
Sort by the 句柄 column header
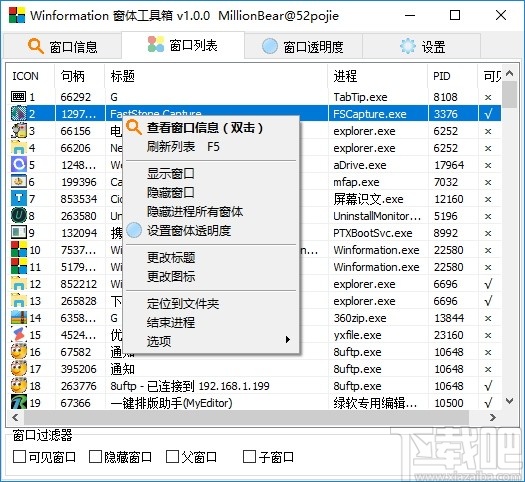[80, 76]
